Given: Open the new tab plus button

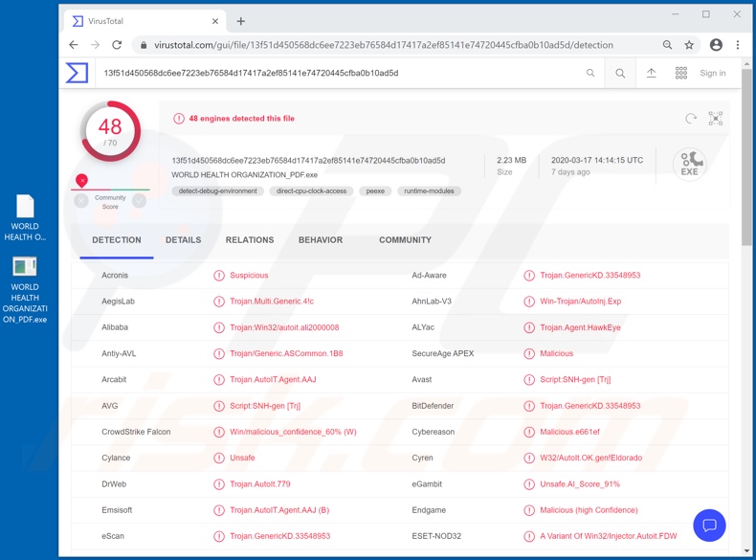Looking at the screenshot, I should tap(241, 21).
